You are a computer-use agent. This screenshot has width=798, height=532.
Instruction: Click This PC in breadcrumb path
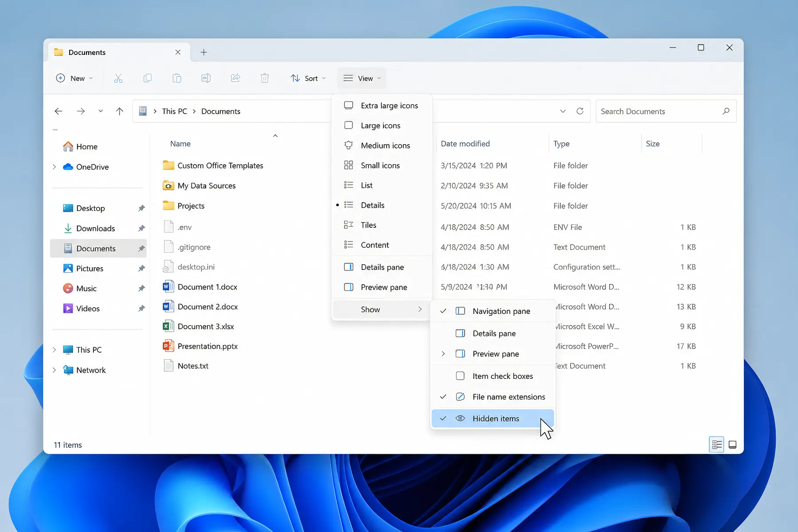[175, 111]
